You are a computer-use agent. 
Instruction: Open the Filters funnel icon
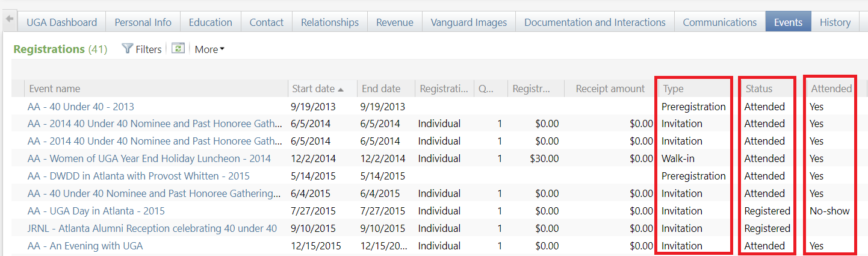click(x=127, y=49)
